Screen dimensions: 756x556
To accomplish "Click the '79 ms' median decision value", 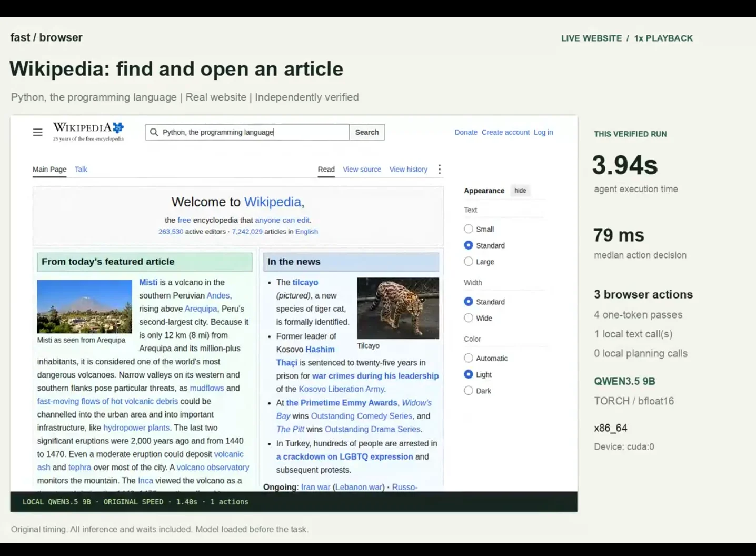I will 619,235.
